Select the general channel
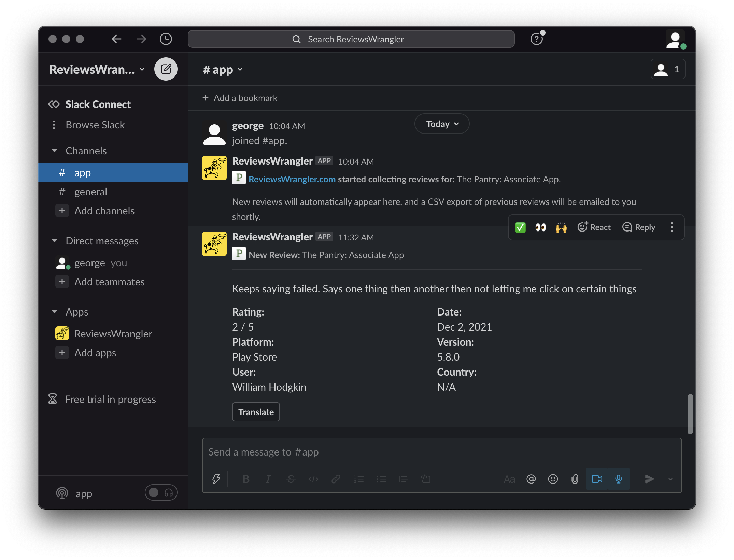This screenshot has height=560, width=734. [x=90, y=192]
